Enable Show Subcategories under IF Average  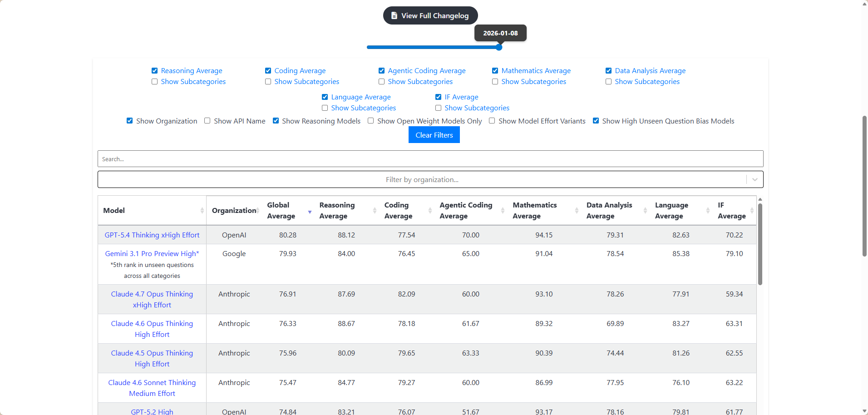coord(438,108)
